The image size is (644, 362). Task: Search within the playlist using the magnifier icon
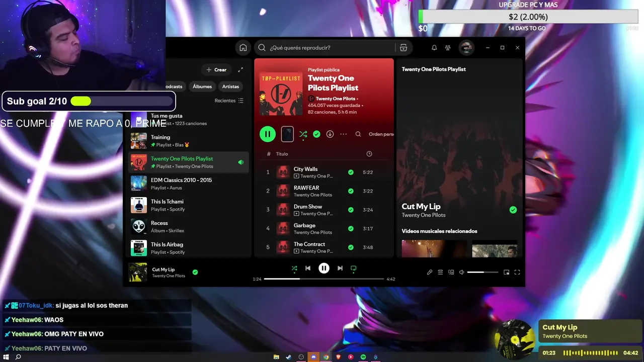click(x=358, y=134)
